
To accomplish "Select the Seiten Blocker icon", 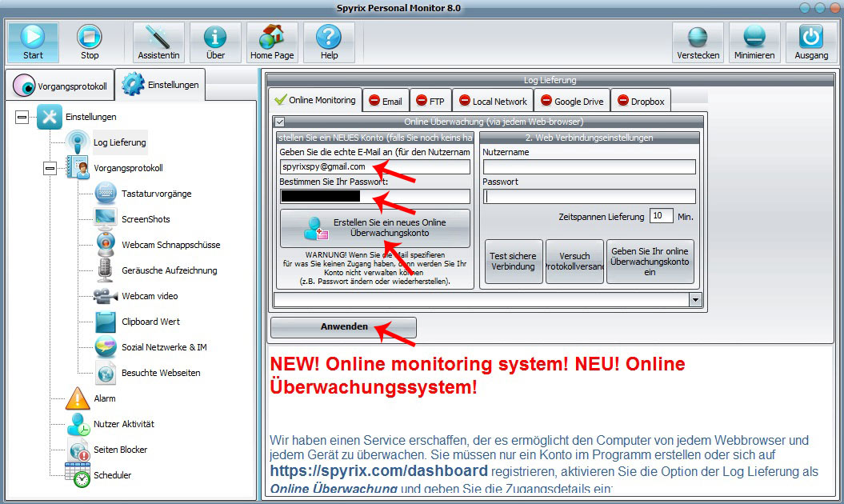I will (78, 450).
